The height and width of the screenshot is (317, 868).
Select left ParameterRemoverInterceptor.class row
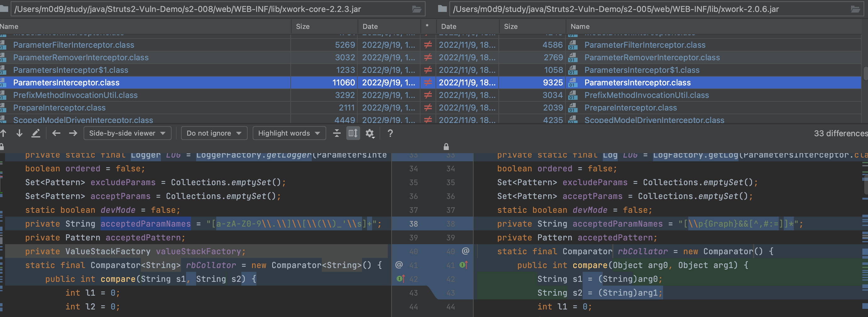click(x=145, y=57)
